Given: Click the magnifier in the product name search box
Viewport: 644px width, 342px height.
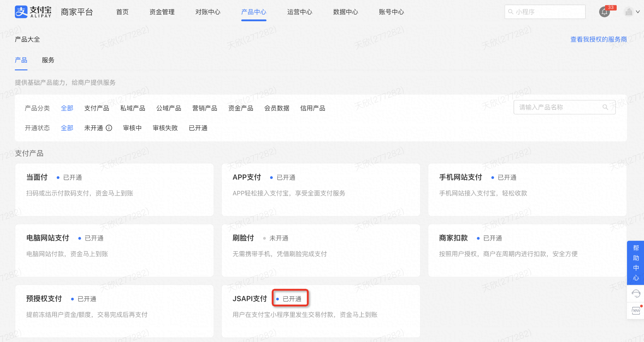Looking at the screenshot, I should click(x=606, y=107).
